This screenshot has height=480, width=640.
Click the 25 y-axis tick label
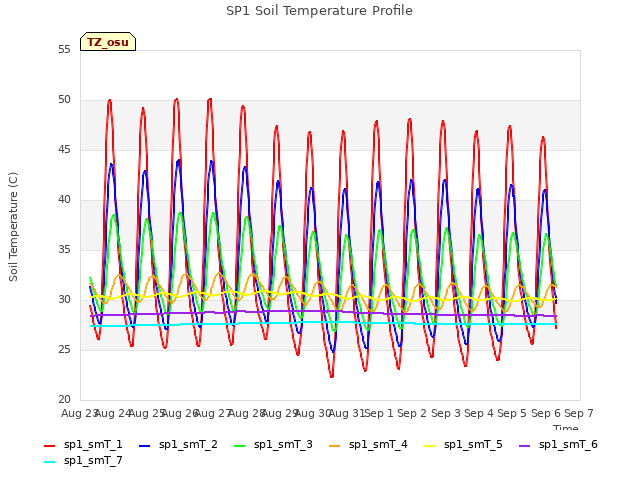pos(64,350)
